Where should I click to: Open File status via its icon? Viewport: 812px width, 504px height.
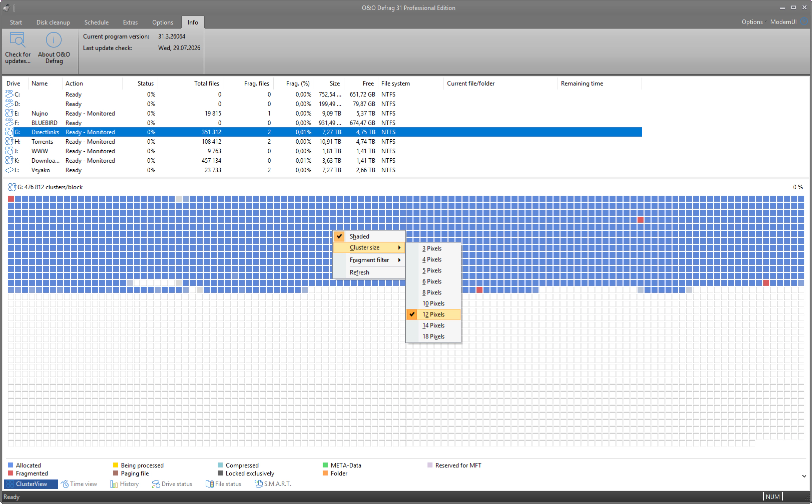coord(210,484)
